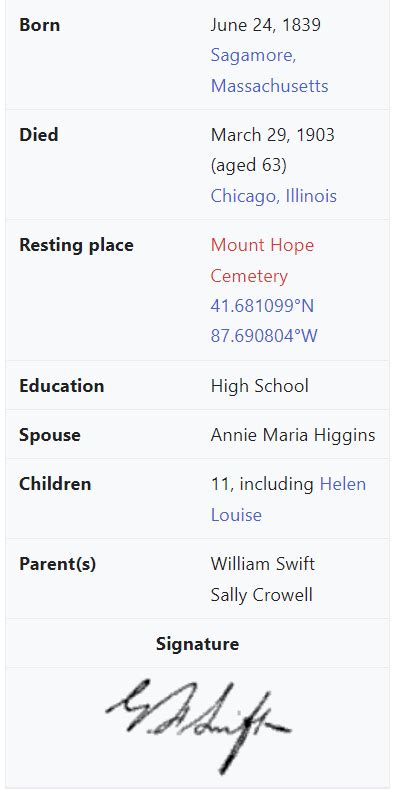
Task: Click the Education row label
Action: [61, 386]
